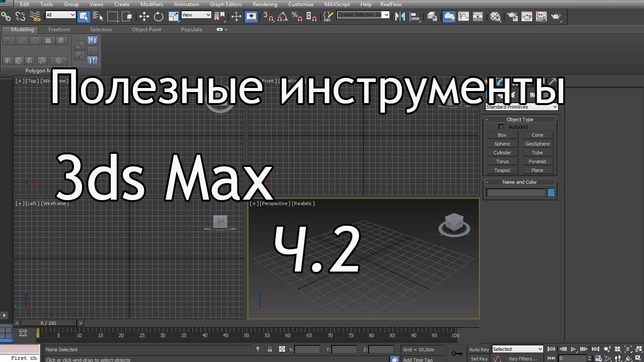644x362 pixels.
Task: Create a Sphere primitive
Action: 502,144
